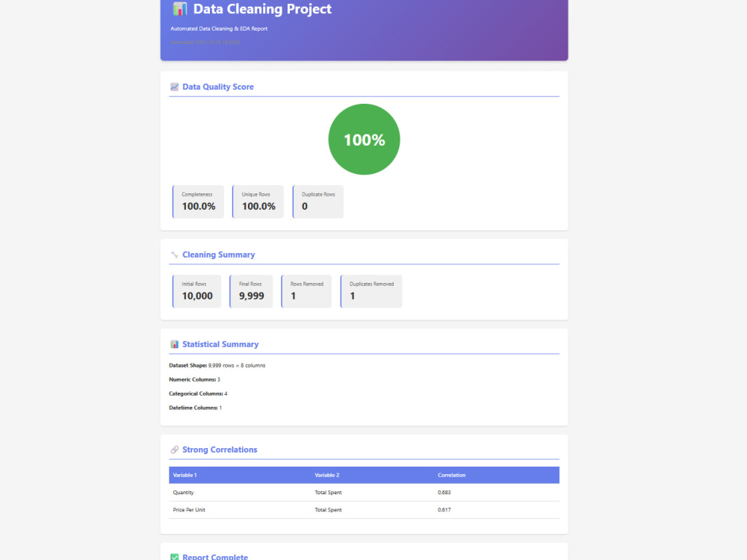Viewport: 747px width, 560px height.
Task: Click the 0.683 correlation value
Action: tap(444, 492)
